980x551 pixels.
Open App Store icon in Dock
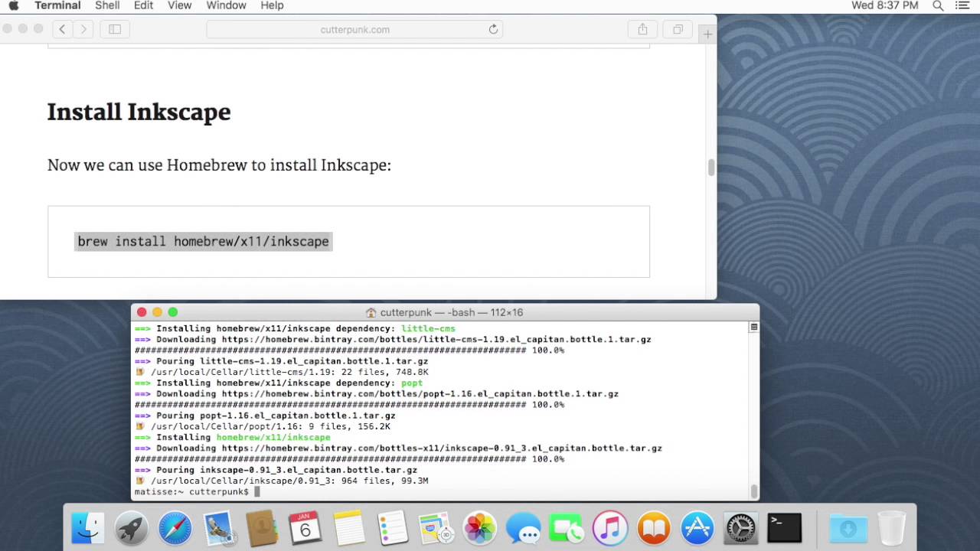tap(697, 528)
